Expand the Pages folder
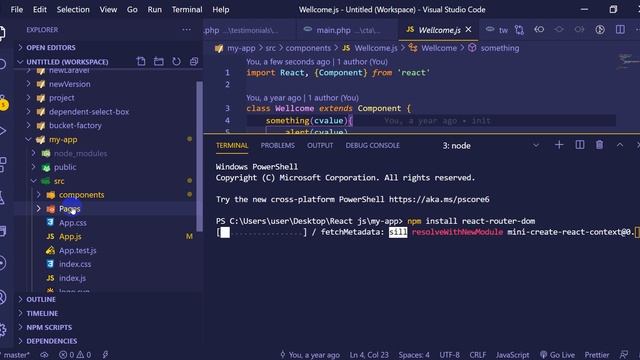 click(x=69, y=209)
